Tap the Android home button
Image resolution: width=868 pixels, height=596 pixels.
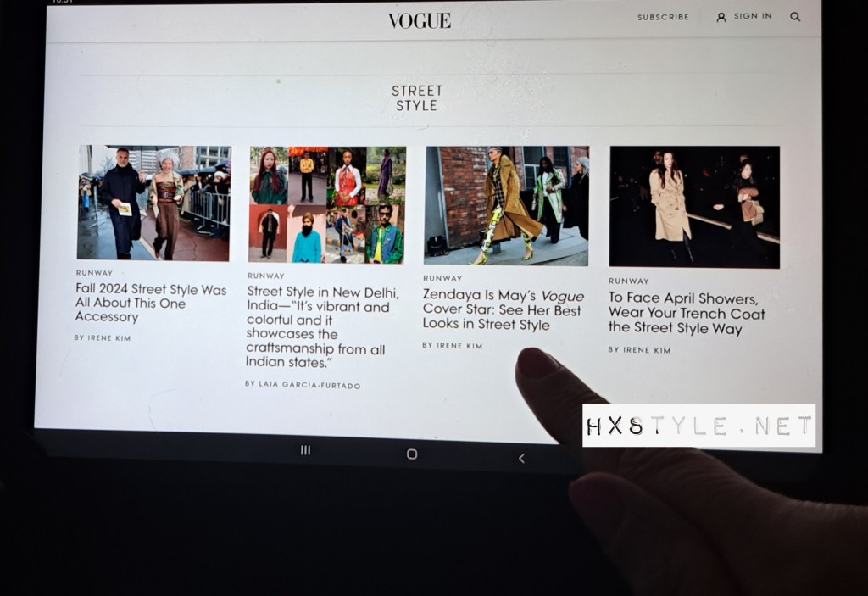412,454
